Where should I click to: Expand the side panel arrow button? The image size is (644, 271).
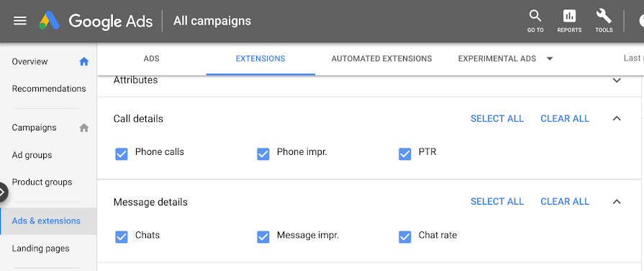pyautogui.click(x=2, y=192)
